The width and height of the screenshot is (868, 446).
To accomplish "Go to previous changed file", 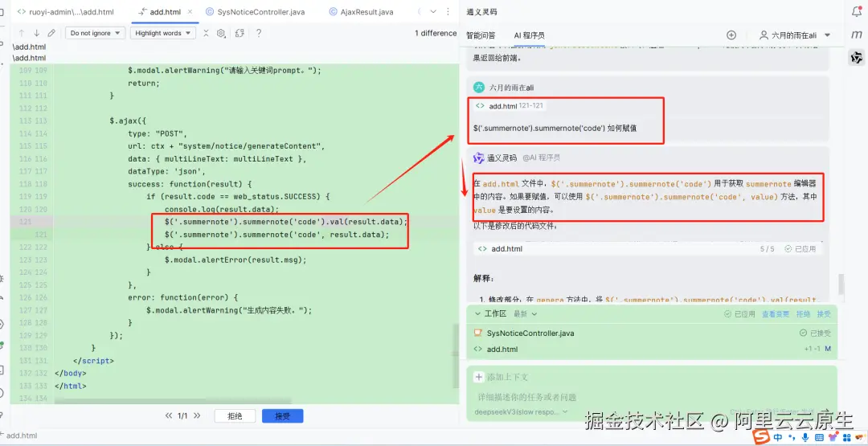I will point(169,415).
